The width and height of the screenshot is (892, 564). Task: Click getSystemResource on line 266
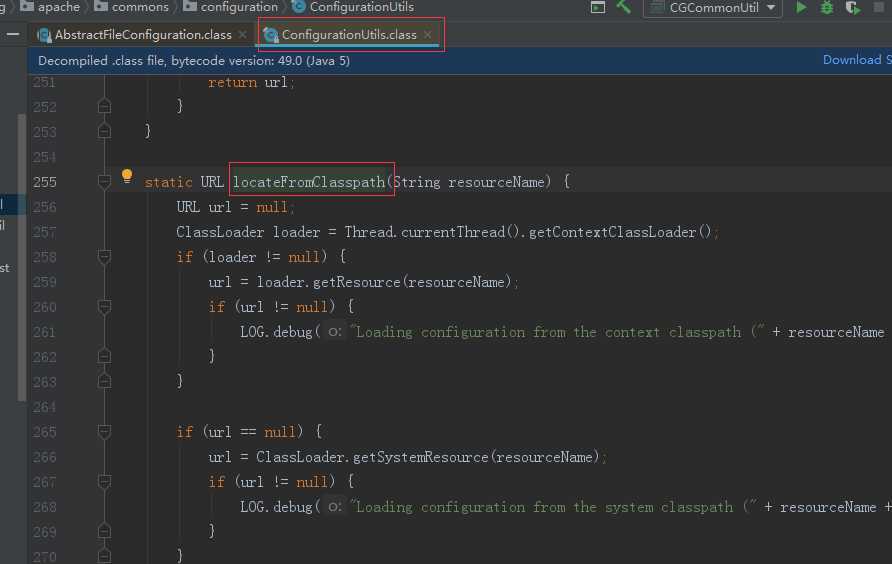pos(420,457)
